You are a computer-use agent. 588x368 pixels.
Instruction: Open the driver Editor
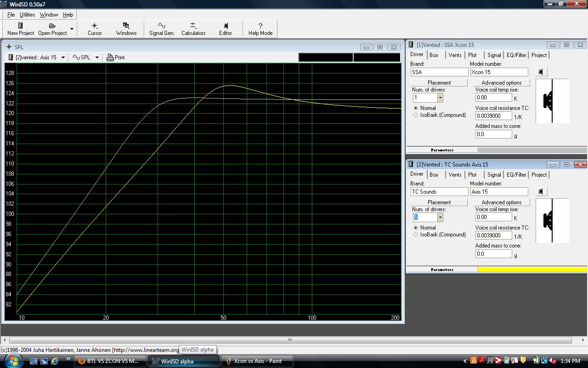pos(226,29)
